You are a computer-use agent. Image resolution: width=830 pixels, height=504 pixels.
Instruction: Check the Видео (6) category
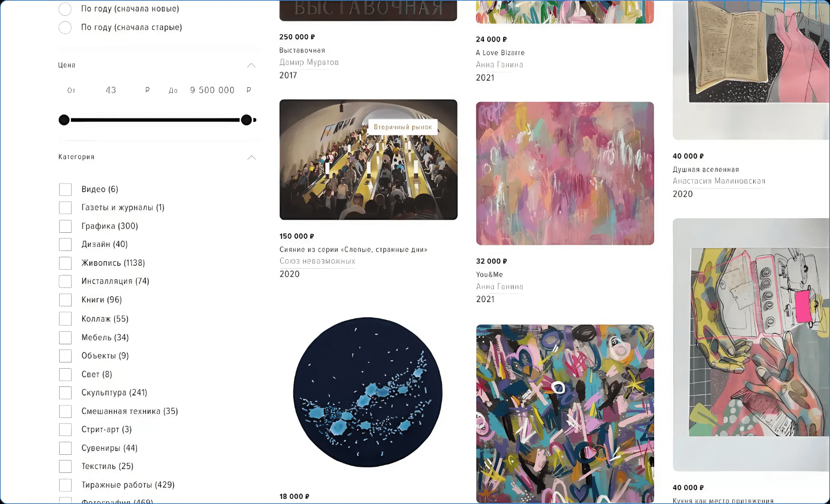65,189
